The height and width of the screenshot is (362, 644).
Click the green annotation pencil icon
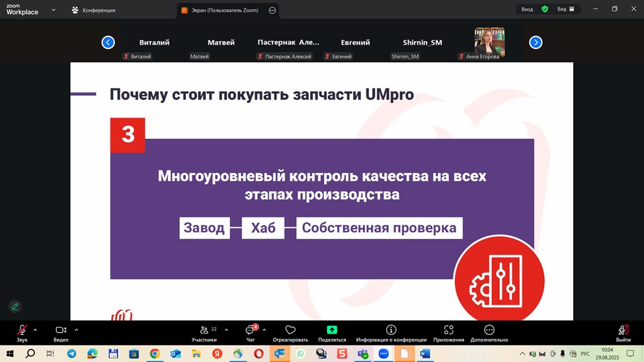tap(15, 306)
